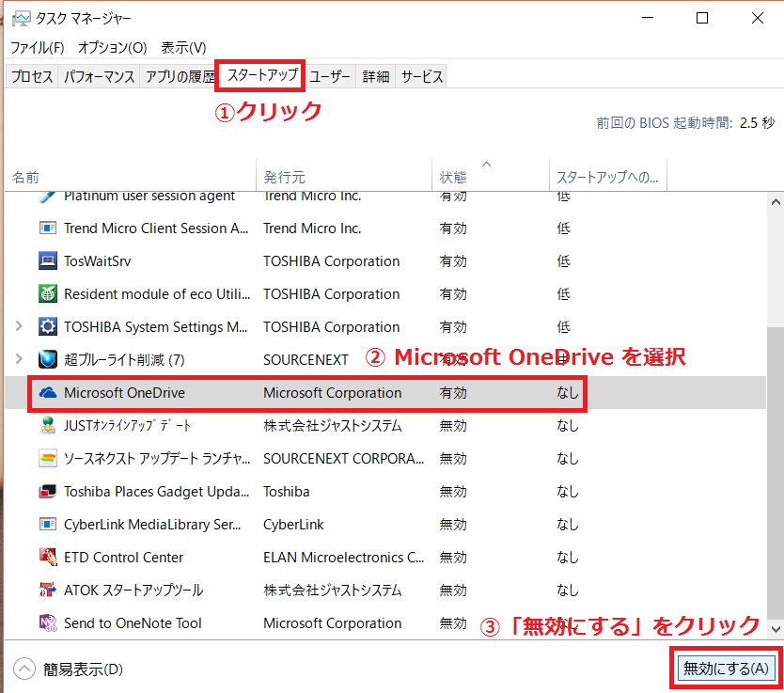This screenshot has width=784, height=693.
Task: Click 有効 status in the OneDrive row
Action: tap(453, 393)
